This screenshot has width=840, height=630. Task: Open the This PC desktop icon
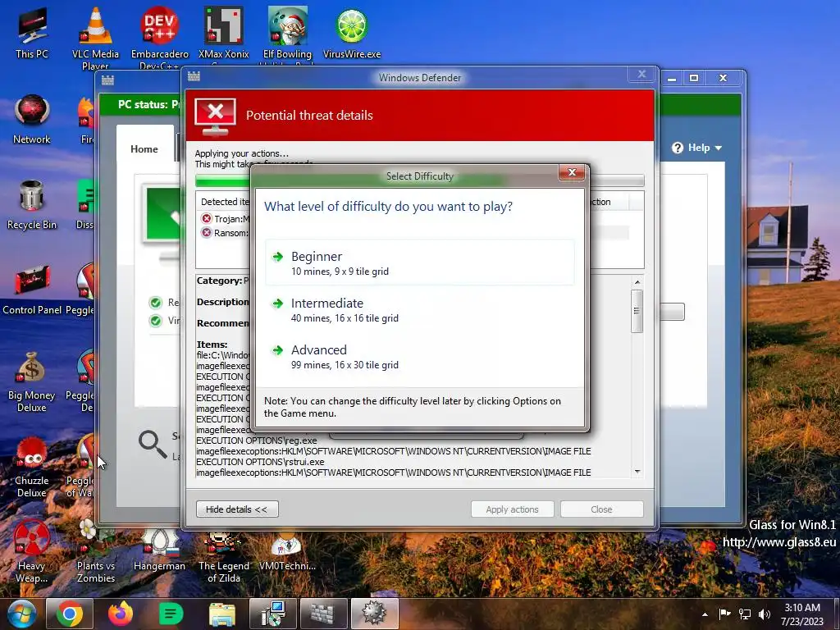pos(32,33)
